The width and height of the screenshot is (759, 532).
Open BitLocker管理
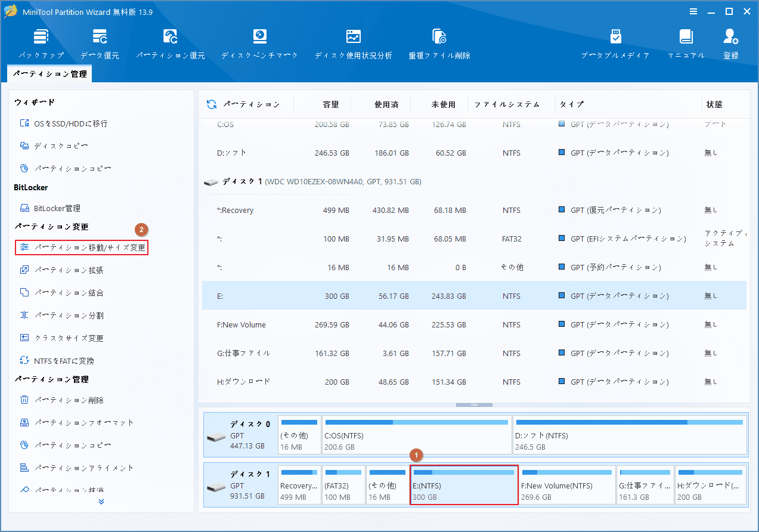(50, 208)
